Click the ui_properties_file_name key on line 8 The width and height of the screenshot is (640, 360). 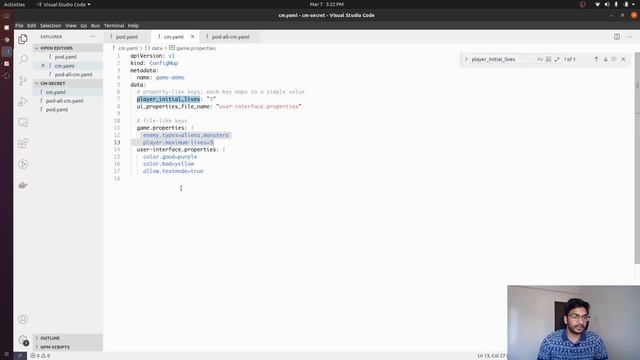[174, 107]
